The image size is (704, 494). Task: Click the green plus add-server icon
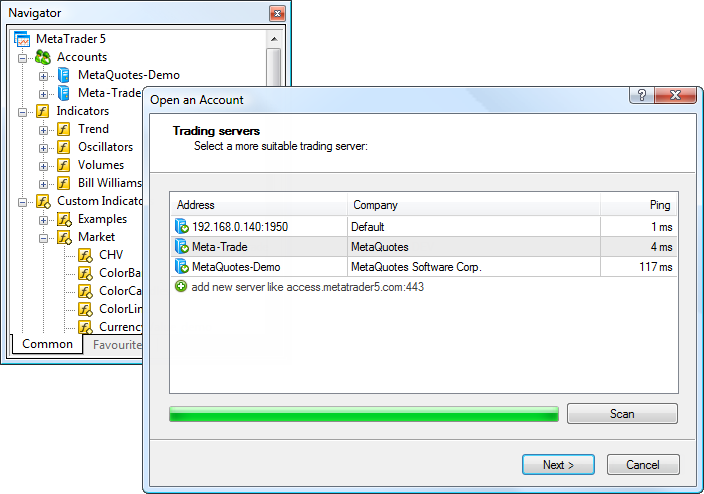point(181,286)
